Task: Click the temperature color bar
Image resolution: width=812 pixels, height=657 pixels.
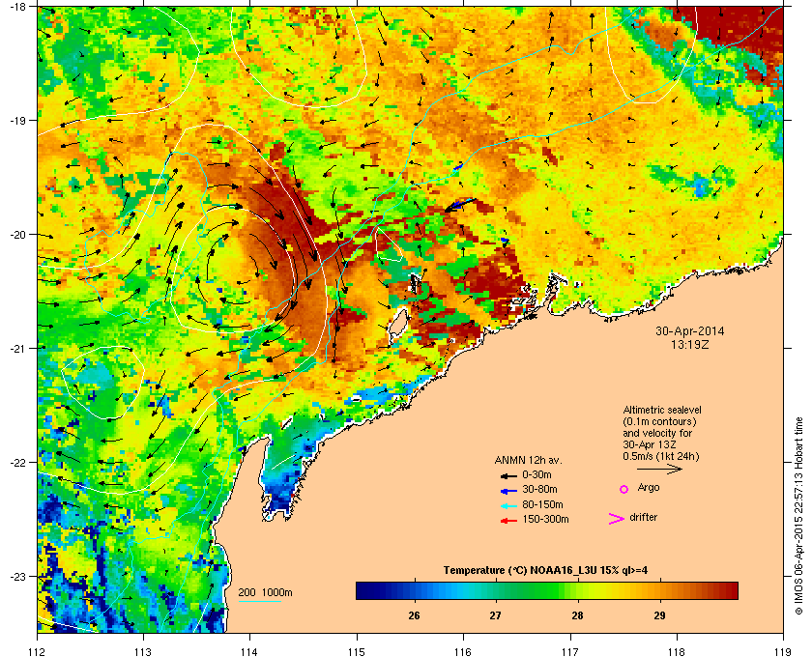Action: pyautogui.click(x=547, y=590)
